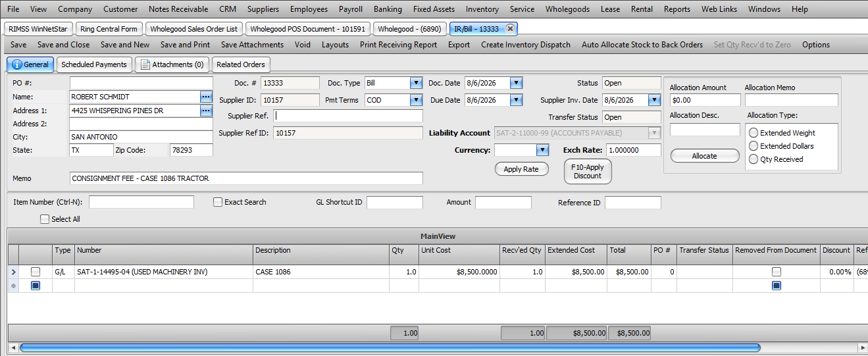Screen dimensions: 868x356
Task: Click Void in the toolbar
Action: pos(303,45)
